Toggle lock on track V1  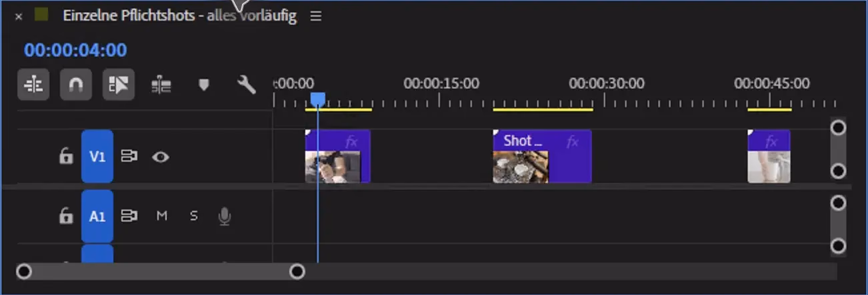65,156
